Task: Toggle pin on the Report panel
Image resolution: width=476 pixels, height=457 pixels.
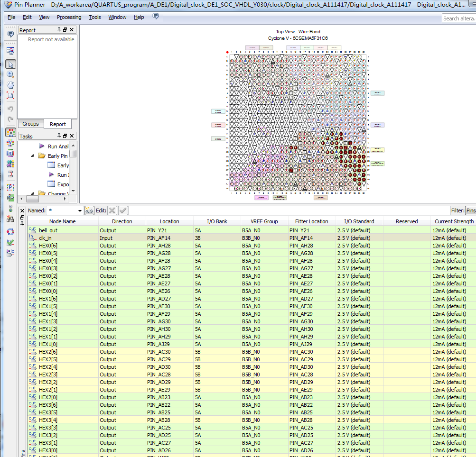Action: click(59, 30)
